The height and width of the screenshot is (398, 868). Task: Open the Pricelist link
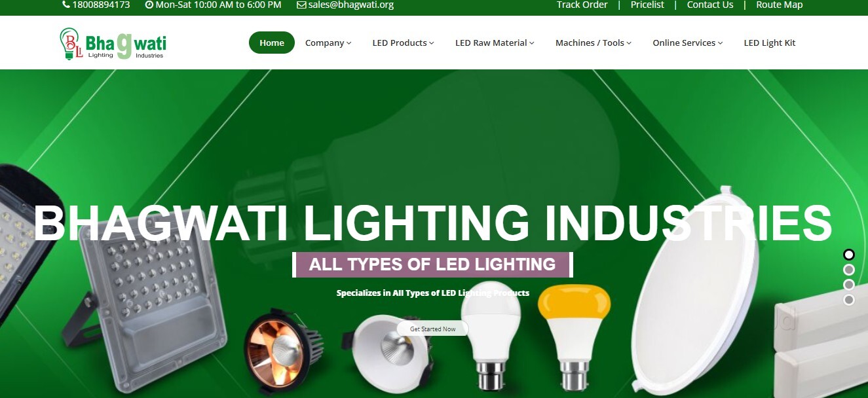(x=647, y=5)
